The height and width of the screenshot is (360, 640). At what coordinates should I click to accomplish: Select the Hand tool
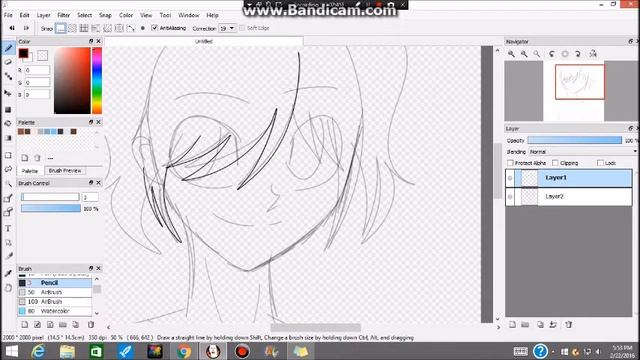[x=8, y=288]
